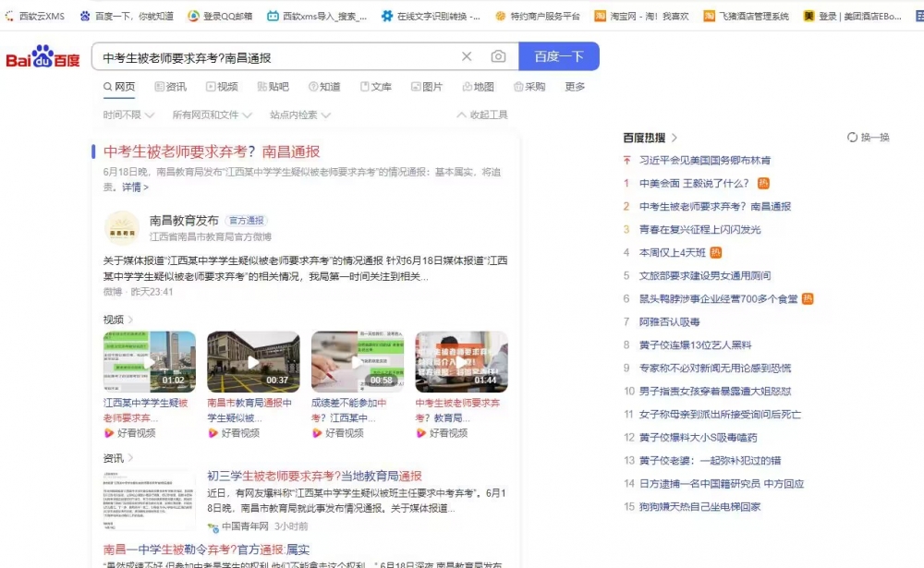Open the 百度一下,你就知道 bookmark
The image size is (924, 568).
click(127, 17)
